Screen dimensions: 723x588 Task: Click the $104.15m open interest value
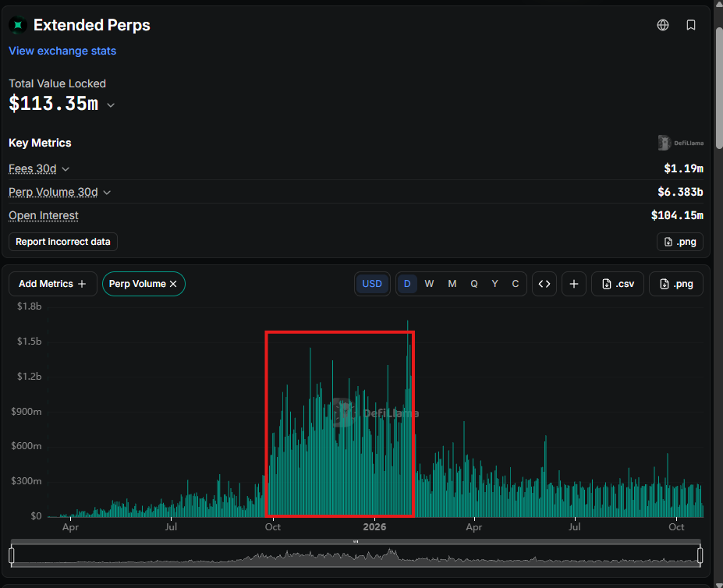tap(677, 215)
